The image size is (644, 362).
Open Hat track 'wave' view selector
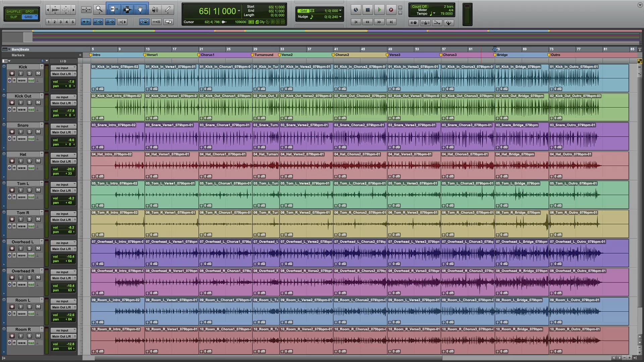[22, 168]
